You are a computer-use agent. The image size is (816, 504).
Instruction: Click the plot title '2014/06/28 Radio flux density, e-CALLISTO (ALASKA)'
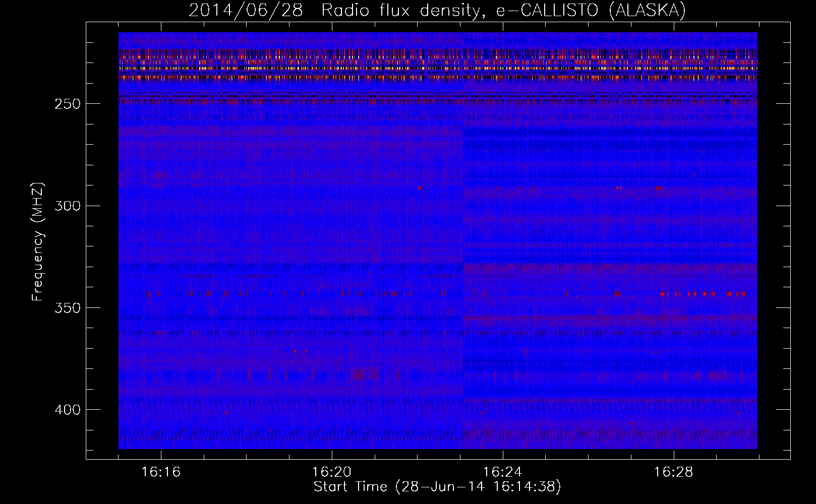(x=437, y=10)
